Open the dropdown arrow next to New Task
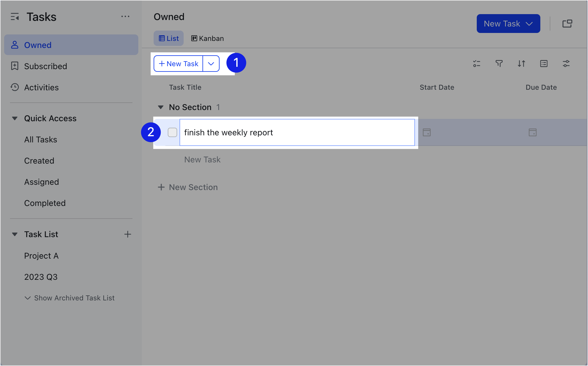The image size is (588, 366). tap(211, 63)
